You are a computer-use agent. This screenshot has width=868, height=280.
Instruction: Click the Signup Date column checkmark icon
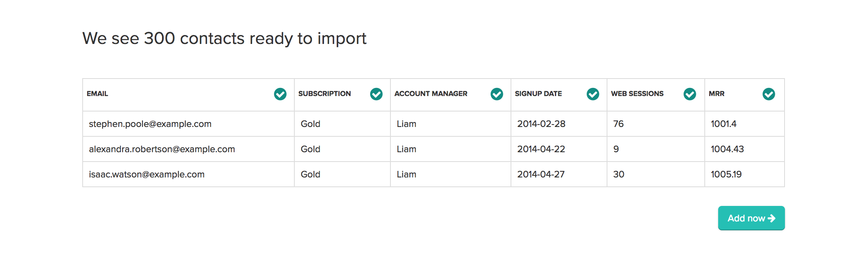pos(593,94)
